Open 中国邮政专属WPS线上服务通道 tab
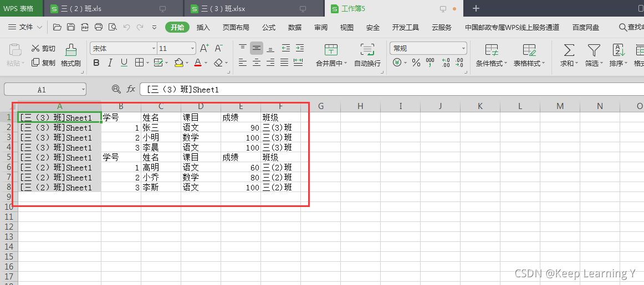Screen dimensions: 644x285 click(x=512, y=28)
